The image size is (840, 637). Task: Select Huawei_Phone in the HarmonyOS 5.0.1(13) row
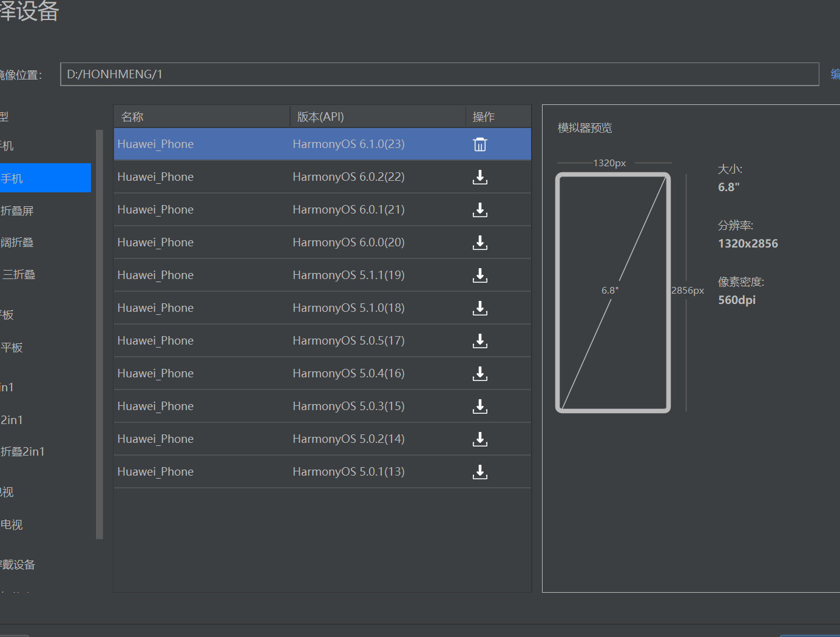[155, 471]
